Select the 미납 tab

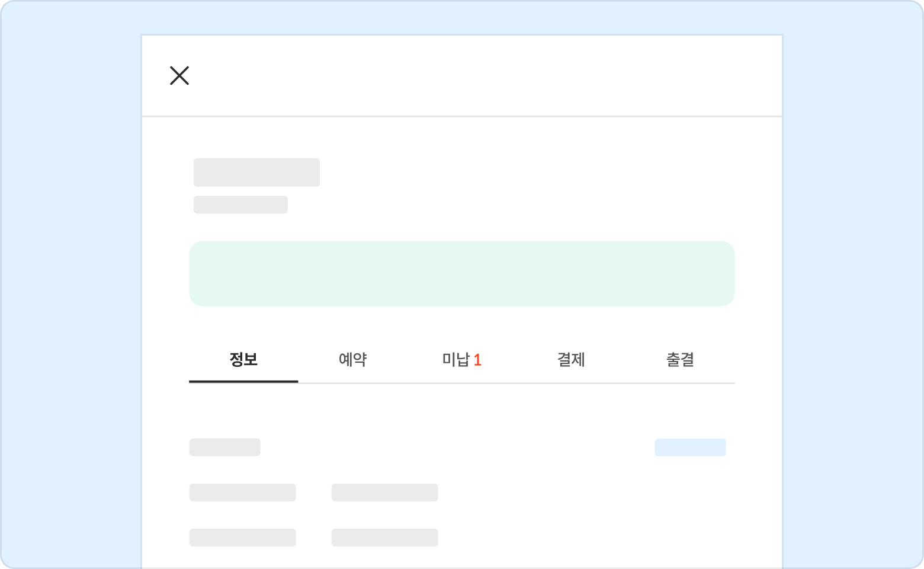[456, 360]
